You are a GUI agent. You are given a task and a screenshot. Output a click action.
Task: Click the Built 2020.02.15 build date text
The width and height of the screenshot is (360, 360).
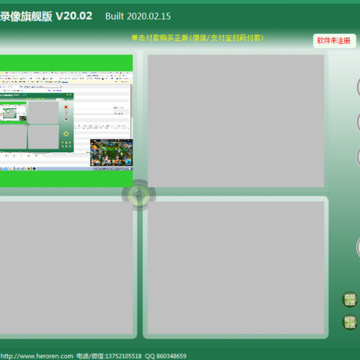tap(138, 16)
